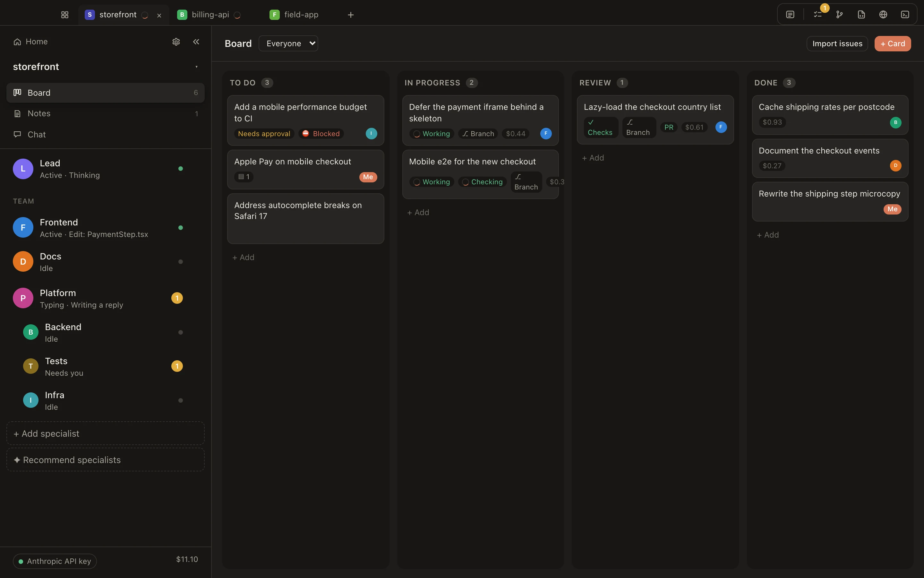The image size is (924, 578).
Task: Click the Lead avatar in sidebar
Action: (23, 169)
